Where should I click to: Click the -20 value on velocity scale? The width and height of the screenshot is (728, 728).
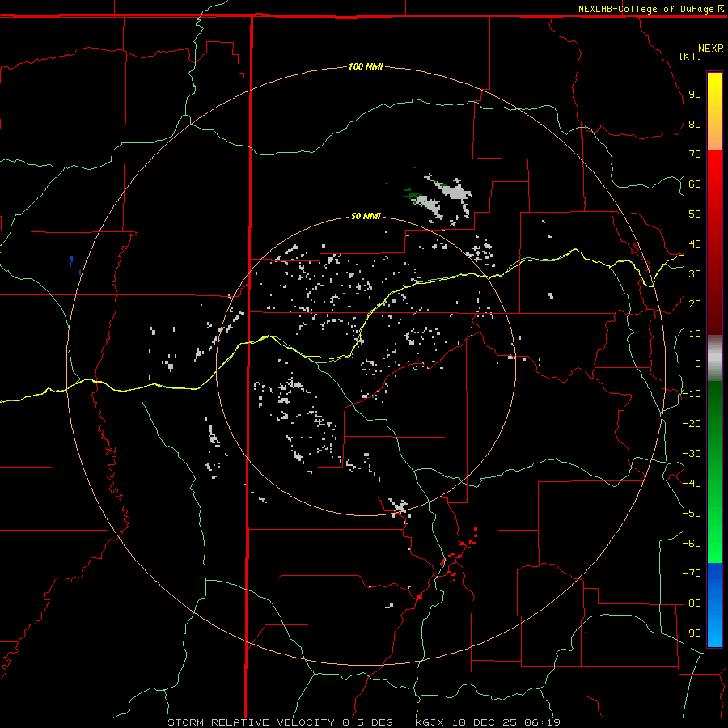692,423
